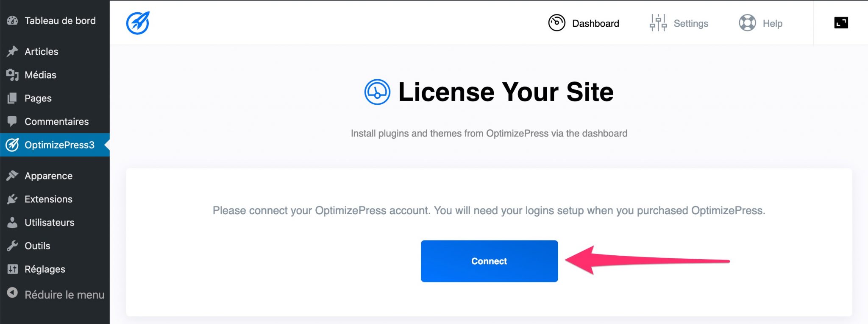Click the Commentaires speech bubble icon
868x324 pixels.
point(13,121)
